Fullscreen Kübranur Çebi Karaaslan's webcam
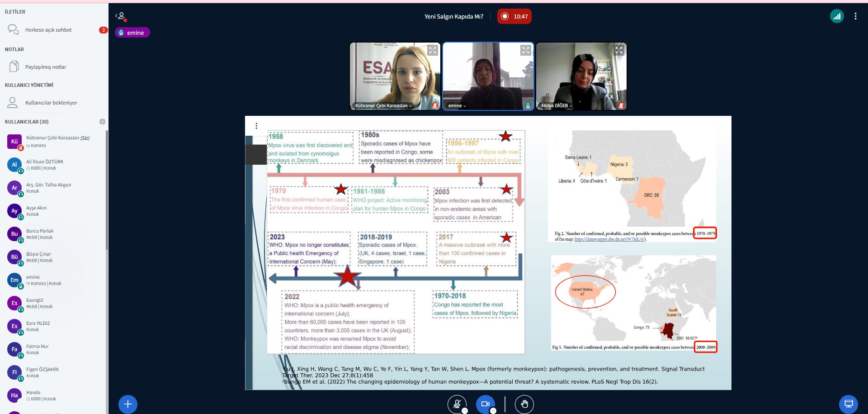The image size is (868, 414). coord(433,50)
